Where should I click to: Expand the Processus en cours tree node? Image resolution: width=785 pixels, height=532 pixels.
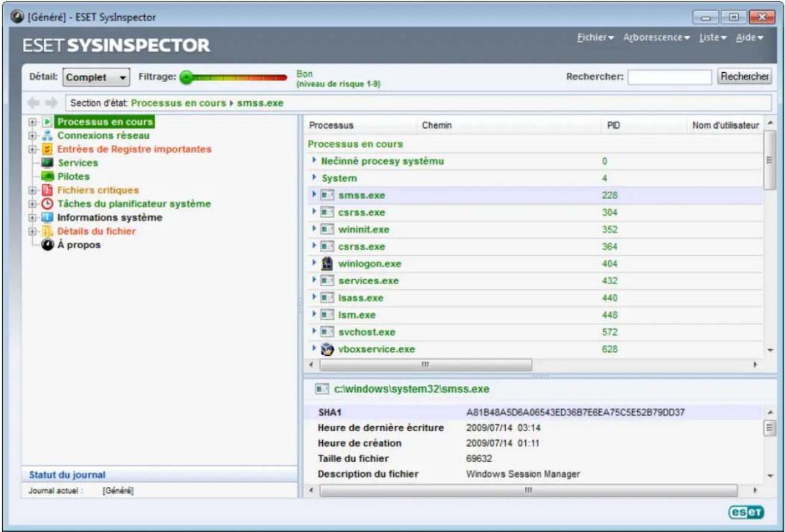coord(32,122)
